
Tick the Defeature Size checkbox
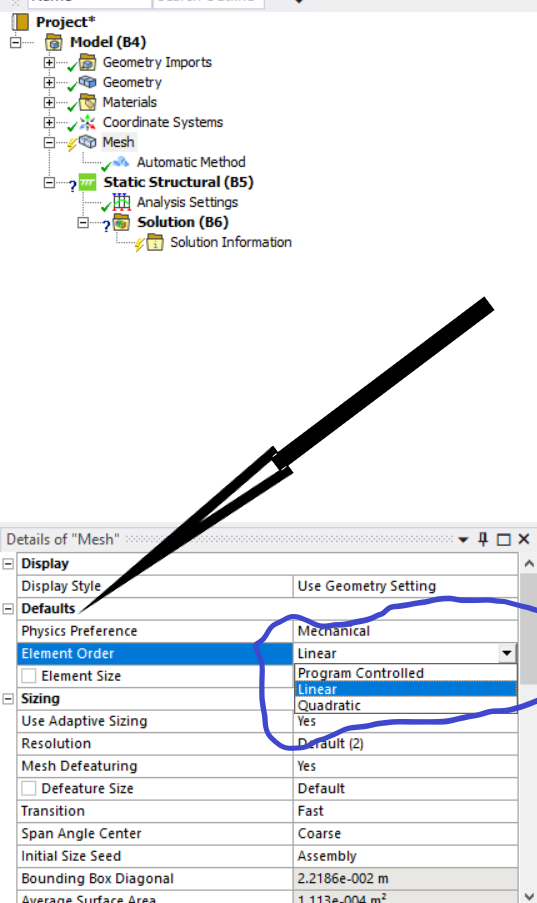29,788
